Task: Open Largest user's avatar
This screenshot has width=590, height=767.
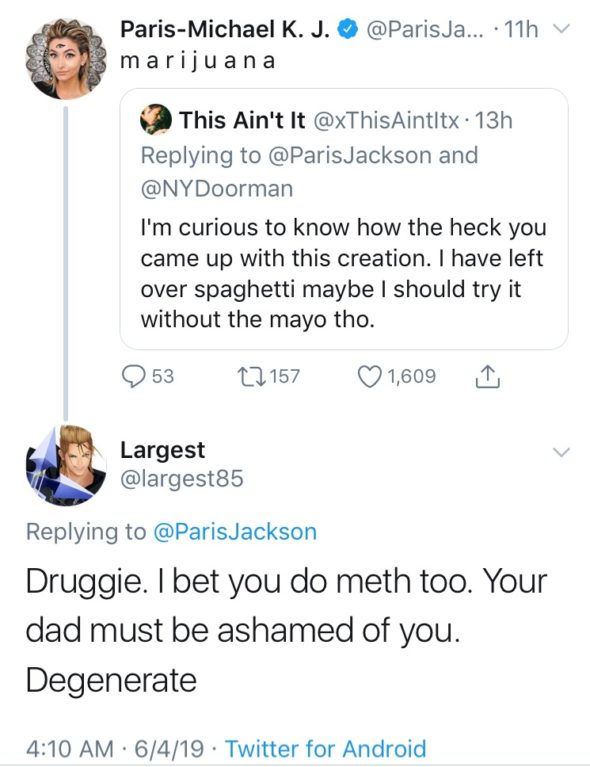Action: click(66, 465)
